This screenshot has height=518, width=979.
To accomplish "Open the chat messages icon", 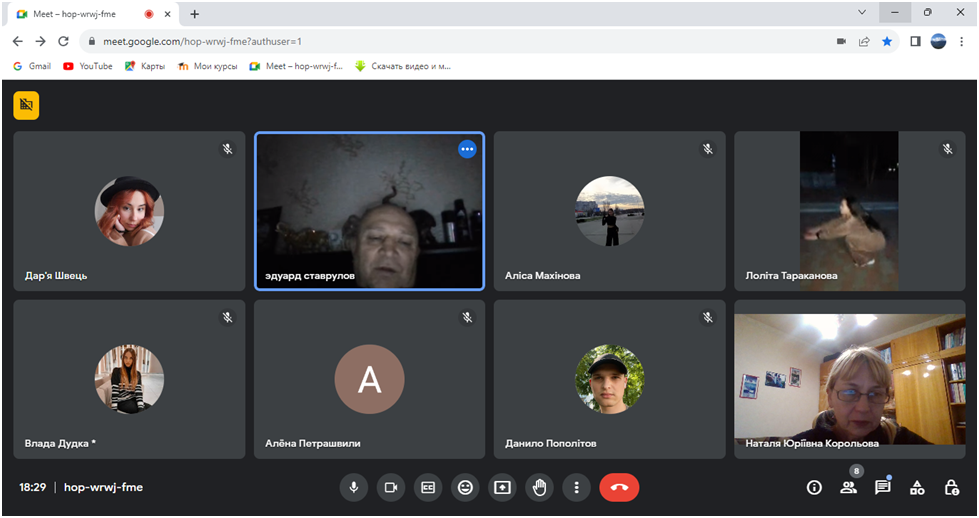I will pyautogui.click(x=883, y=487).
